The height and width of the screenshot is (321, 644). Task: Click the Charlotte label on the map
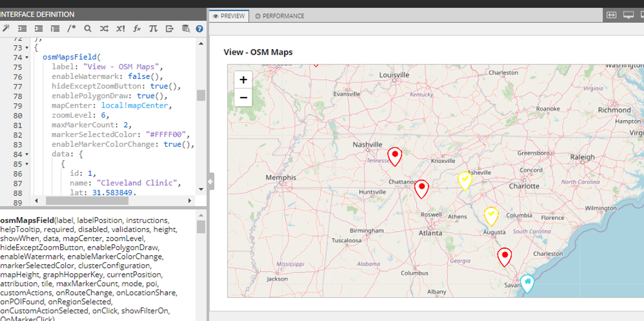(524, 186)
